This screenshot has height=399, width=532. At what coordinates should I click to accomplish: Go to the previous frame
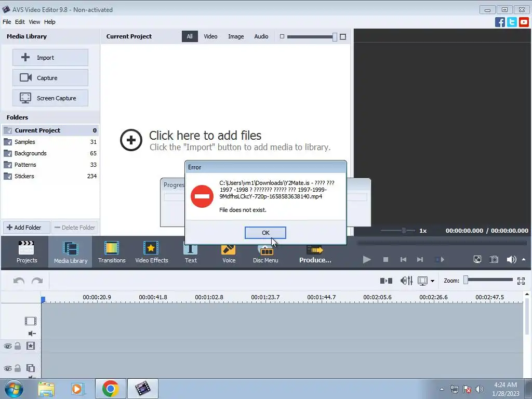[x=403, y=260]
